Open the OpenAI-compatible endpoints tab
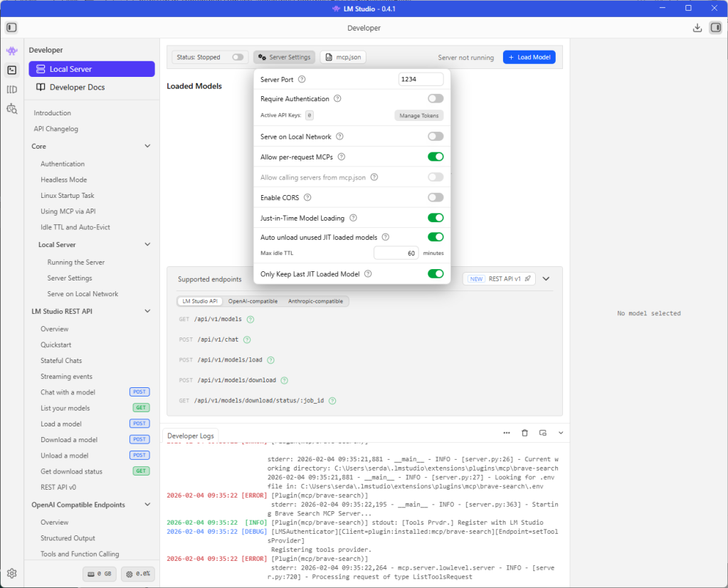This screenshot has height=588, width=728. [x=253, y=301]
